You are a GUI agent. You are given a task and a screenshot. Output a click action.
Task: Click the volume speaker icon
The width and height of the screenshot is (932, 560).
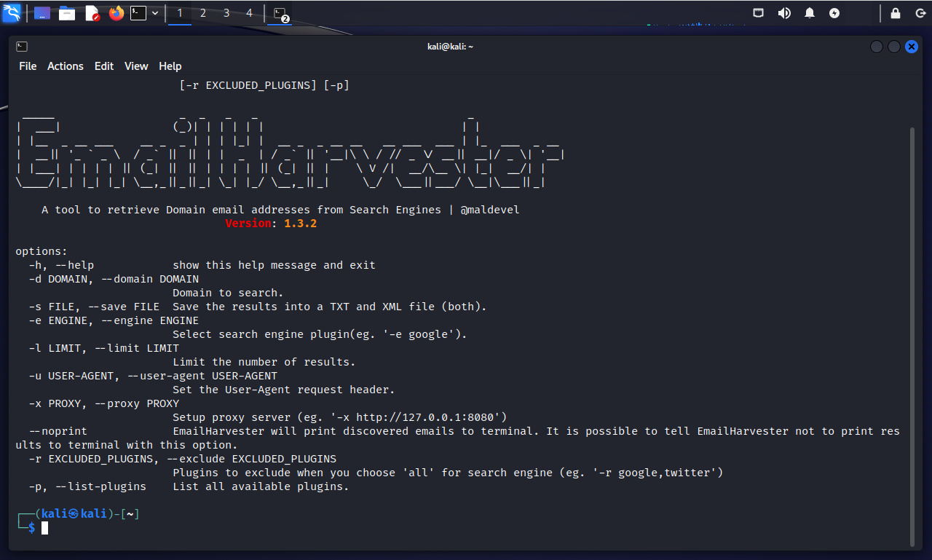click(784, 13)
